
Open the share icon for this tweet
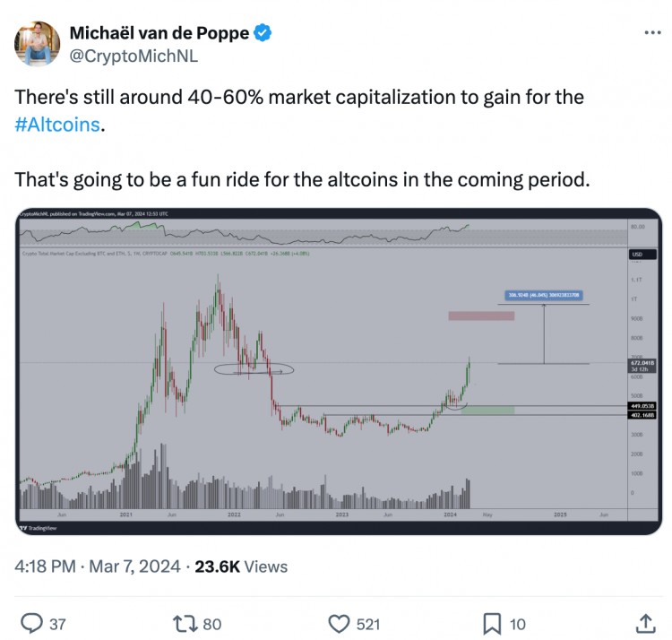click(x=644, y=622)
